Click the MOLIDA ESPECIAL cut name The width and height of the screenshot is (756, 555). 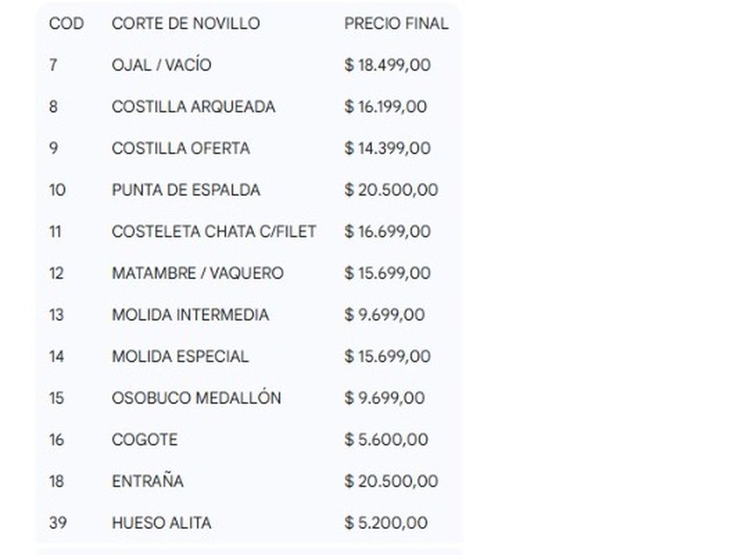(180, 357)
